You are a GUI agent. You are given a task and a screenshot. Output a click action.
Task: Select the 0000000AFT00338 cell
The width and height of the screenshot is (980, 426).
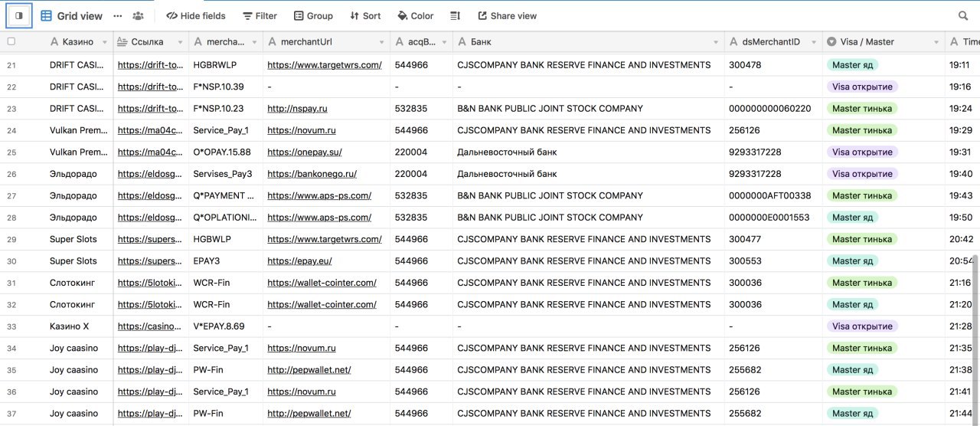(x=773, y=196)
